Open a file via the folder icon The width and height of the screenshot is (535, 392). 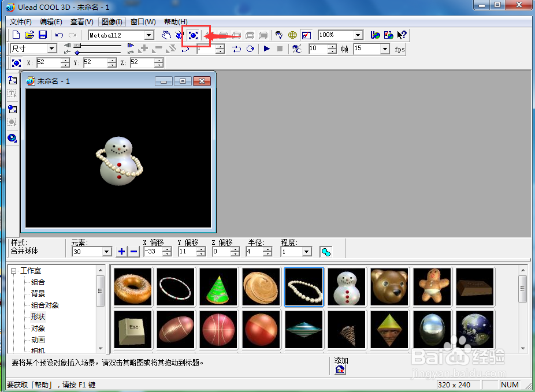point(29,35)
